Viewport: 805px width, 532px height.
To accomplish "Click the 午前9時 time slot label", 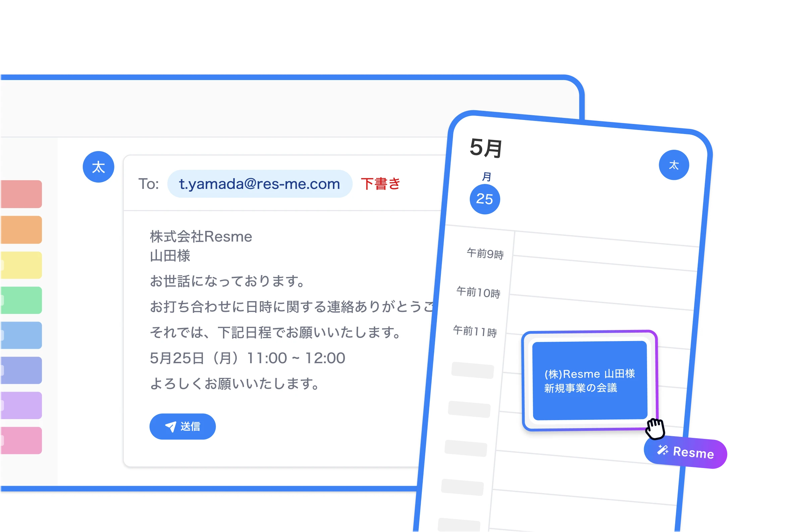I will tap(485, 254).
